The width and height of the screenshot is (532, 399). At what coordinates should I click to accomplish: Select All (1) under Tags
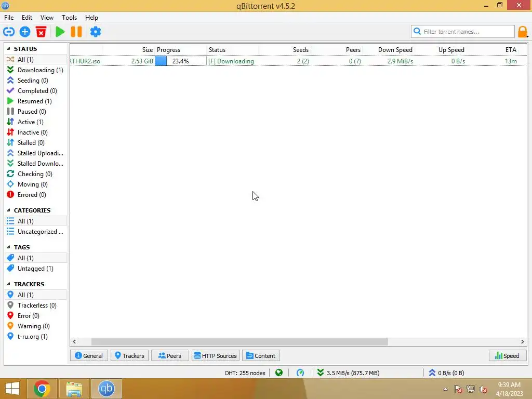coord(36,258)
